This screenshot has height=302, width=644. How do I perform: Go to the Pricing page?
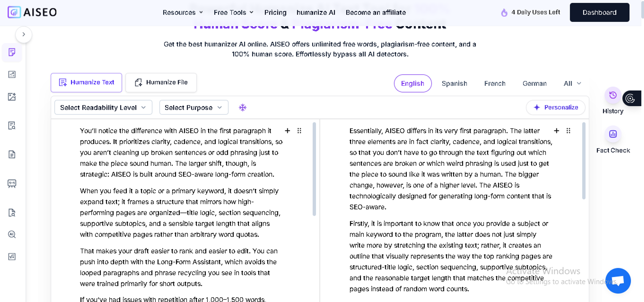coord(275,12)
